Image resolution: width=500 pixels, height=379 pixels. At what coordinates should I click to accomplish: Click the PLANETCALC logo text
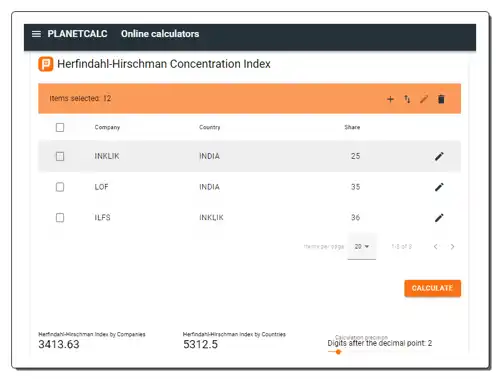[77, 34]
